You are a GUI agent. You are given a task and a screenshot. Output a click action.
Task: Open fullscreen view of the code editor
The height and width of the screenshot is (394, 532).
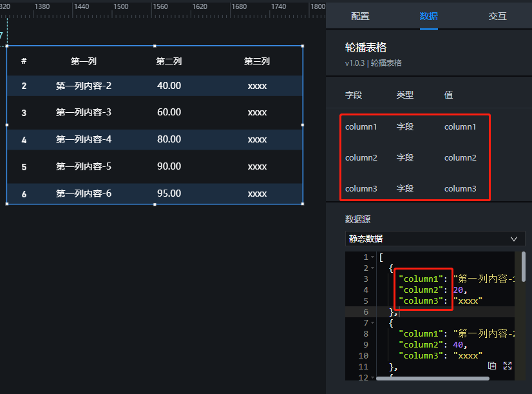(x=508, y=366)
